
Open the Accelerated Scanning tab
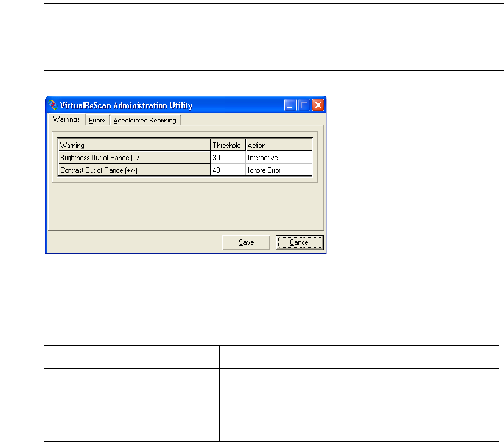(x=145, y=120)
